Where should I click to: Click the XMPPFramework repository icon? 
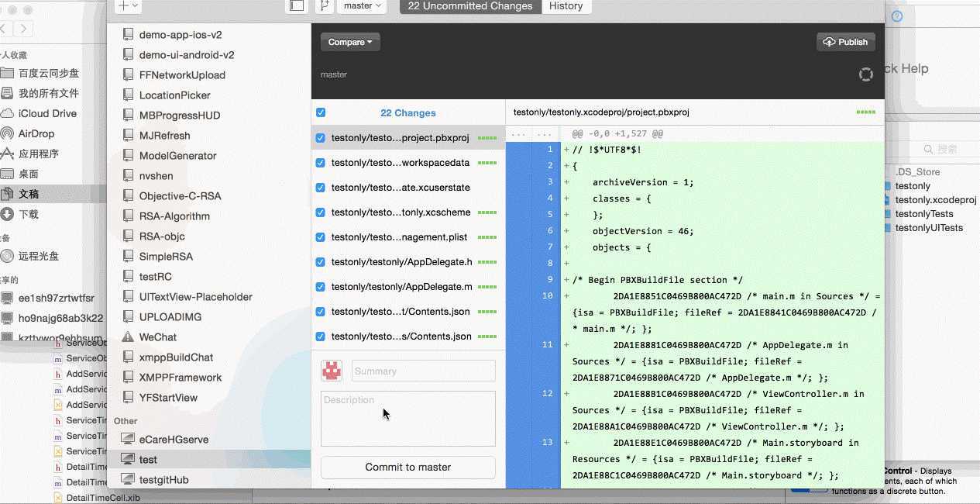click(x=129, y=378)
